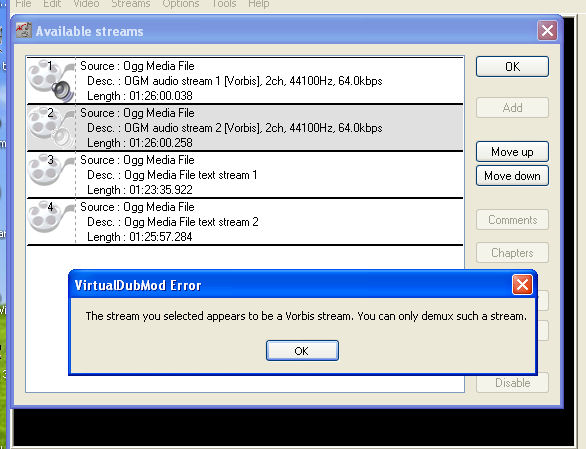Click the film reel speaker icon for stream 1
Screen dimensions: 586x449
(x=51, y=80)
